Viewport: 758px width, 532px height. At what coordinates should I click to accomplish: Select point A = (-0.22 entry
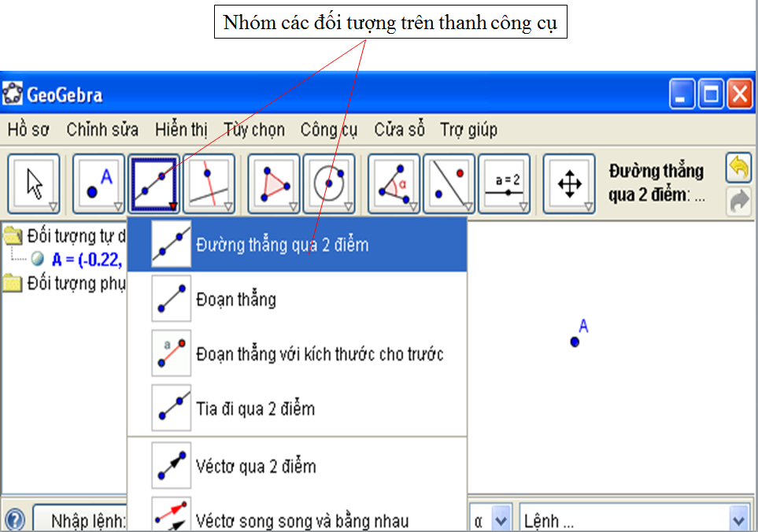point(87,260)
